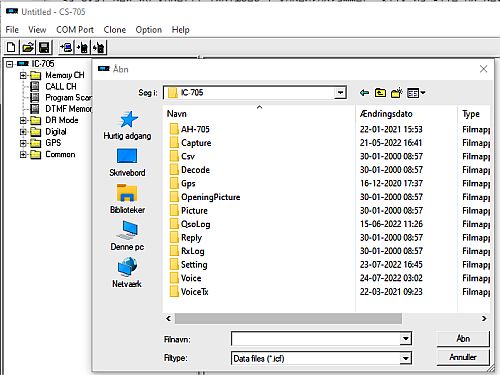
Task: Open the Filnavn dropdown arrow
Action: [x=405, y=339]
